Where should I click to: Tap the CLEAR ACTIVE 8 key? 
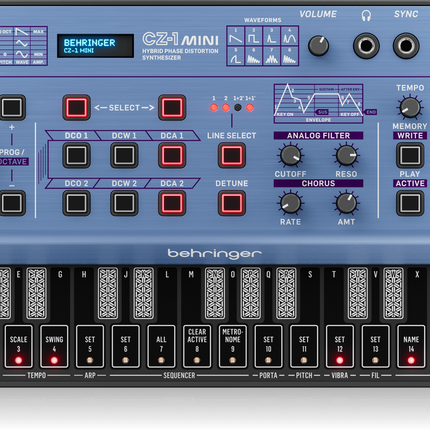pyautogui.click(x=197, y=347)
